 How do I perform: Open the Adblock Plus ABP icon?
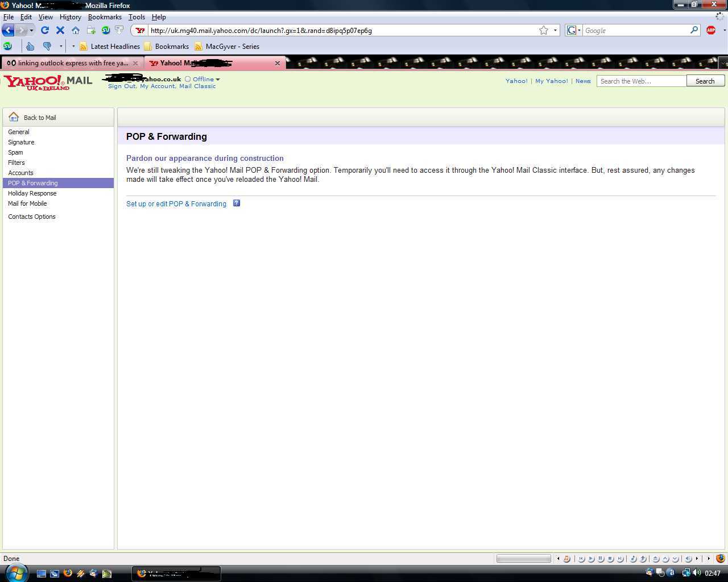point(711,30)
